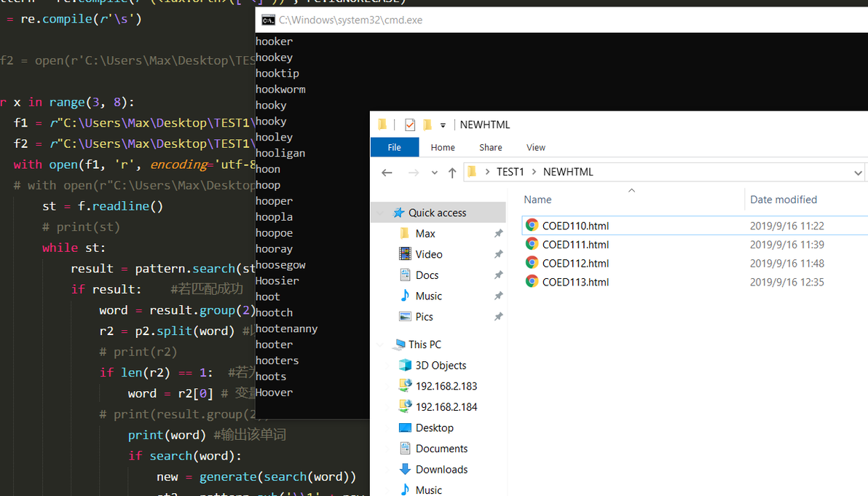Click the pin icon next to Max
Image resolution: width=868 pixels, height=496 pixels.
(498, 234)
